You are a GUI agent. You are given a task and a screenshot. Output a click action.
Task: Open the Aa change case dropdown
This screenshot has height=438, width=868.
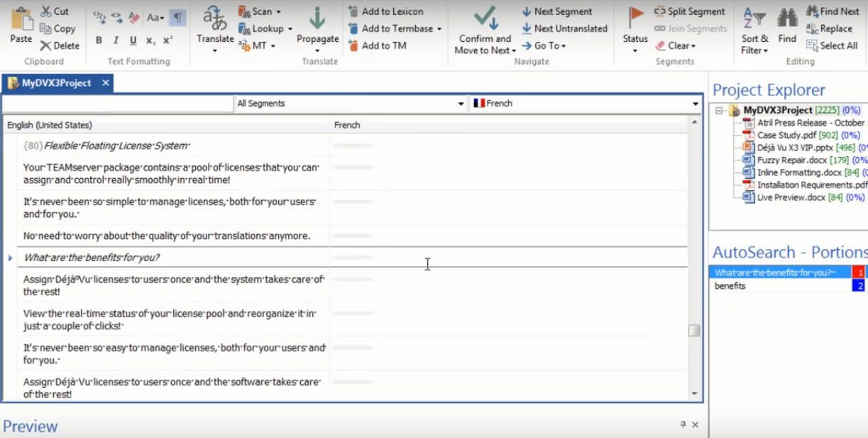tap(155, 18)
